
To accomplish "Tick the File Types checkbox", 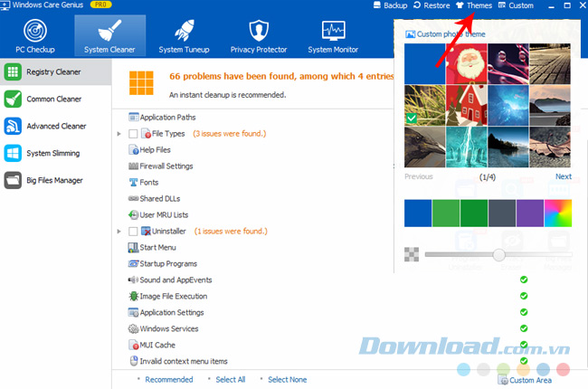I will click(133, 134).
